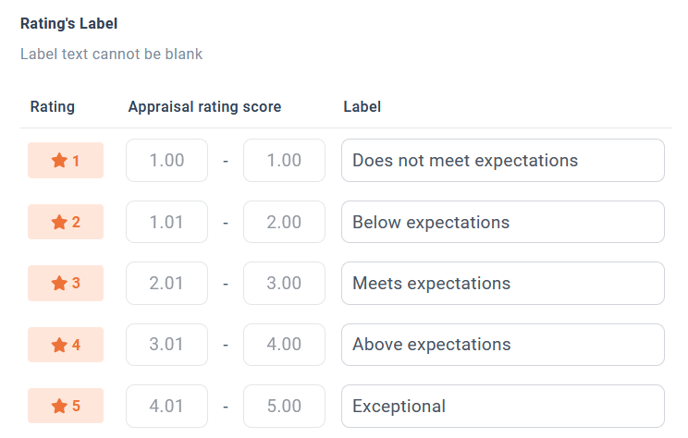Click the 1-star rating badge
Image resolution: width=688 pixels, height=438 pixels.
tap(66, 160)
